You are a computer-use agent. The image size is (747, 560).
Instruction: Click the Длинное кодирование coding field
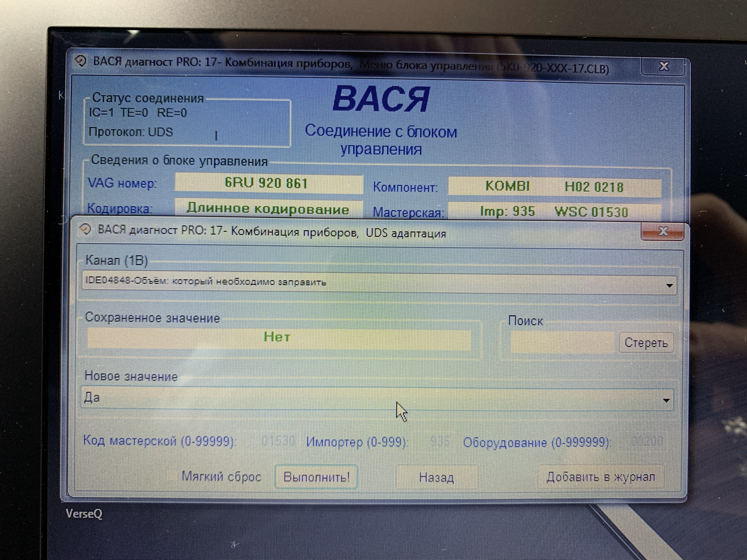[268, 208]
